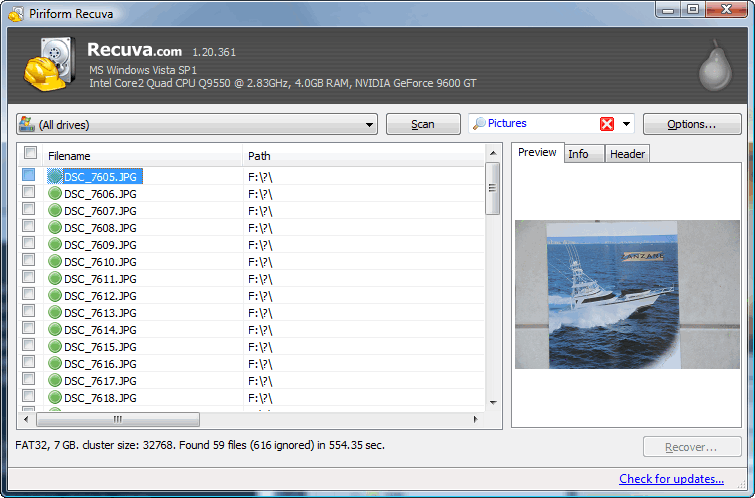This screenshot has height=498, width=755.
Task: Click the FAT32 status bar summary text
Action: 200,445
